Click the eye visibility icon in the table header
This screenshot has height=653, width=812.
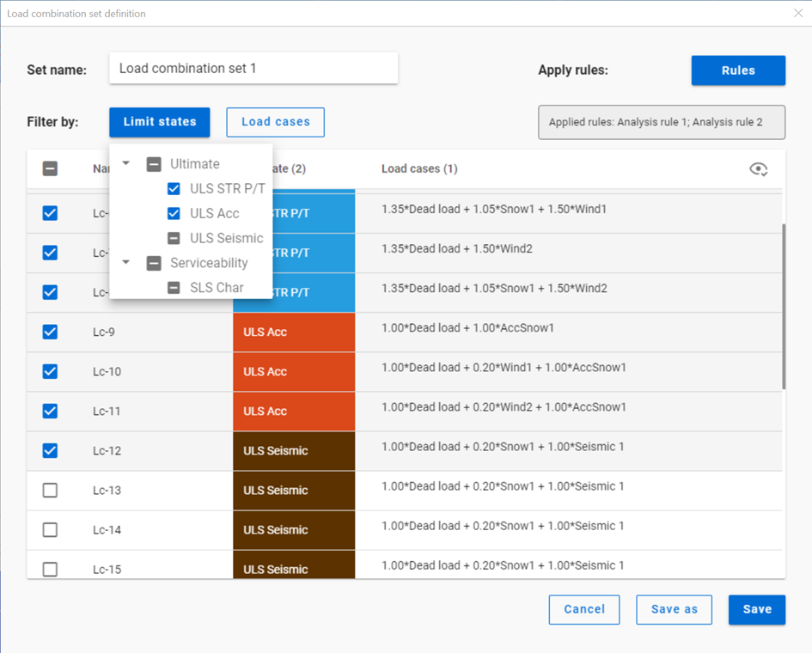click(x=758, y=168)
